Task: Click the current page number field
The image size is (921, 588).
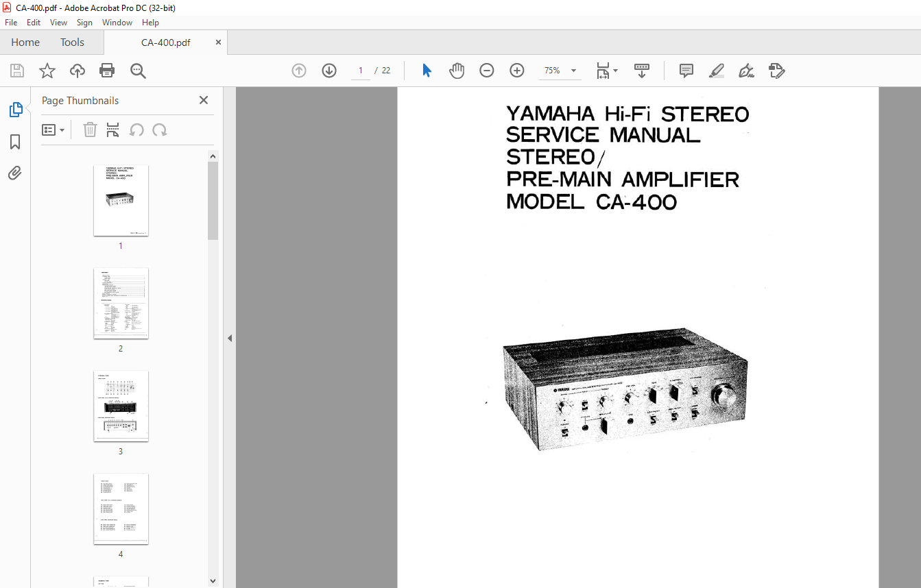Action: (x=361, y=71)
